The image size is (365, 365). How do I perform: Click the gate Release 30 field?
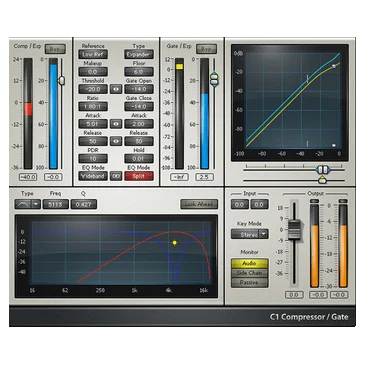coord(139,141)
